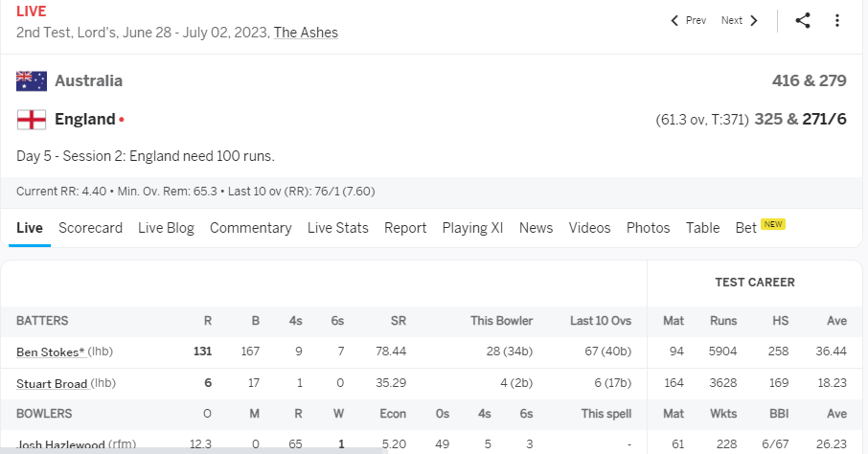Open the Commentary tab
The height and width of the screenshot is (454, 868).
point(251,228)
